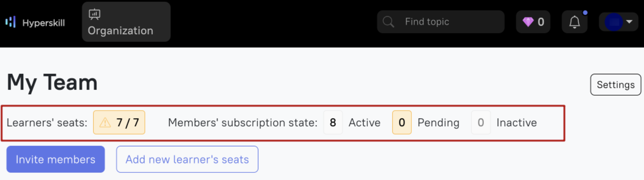Click the Organization presentation board icon

tap(94, 14)
